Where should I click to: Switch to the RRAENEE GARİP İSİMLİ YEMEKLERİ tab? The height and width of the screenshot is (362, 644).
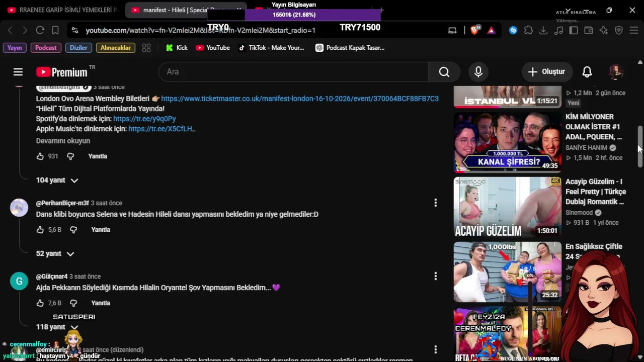coord(62,10)
